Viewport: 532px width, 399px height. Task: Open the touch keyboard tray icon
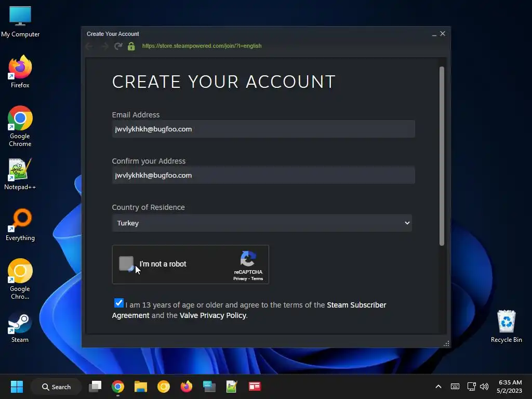click(x=455, y=387)
